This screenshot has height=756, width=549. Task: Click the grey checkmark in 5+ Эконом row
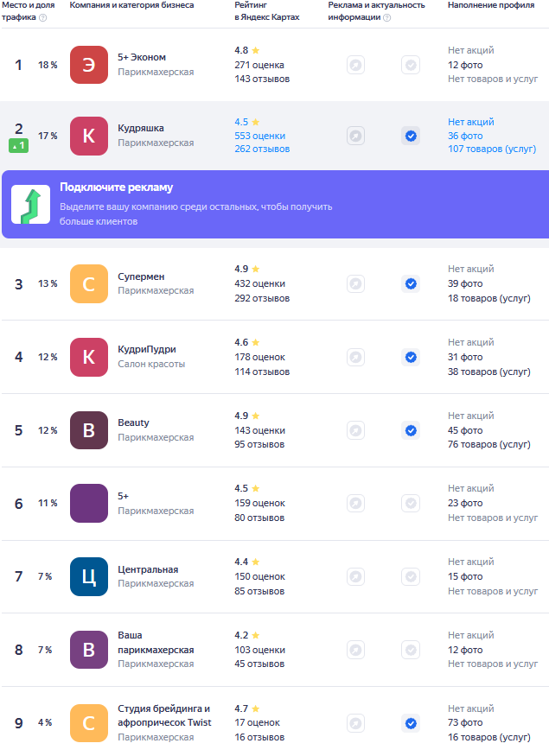point(411,65)
